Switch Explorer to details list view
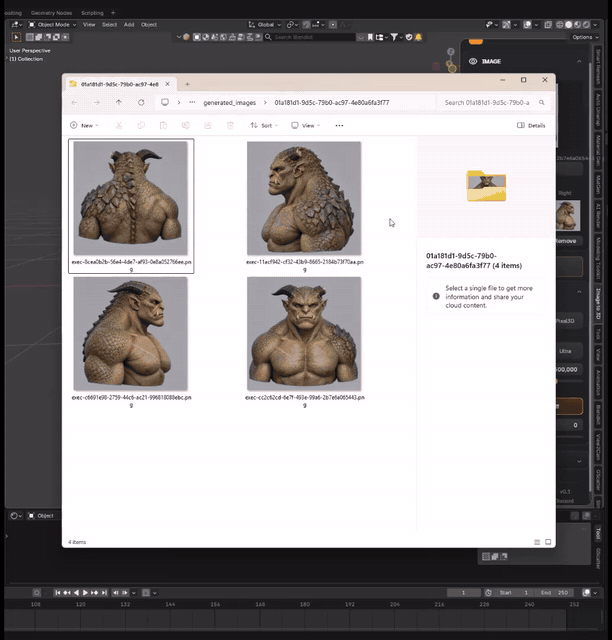The image size is (612, 640). pyautogui.click(x=537, y=542)
